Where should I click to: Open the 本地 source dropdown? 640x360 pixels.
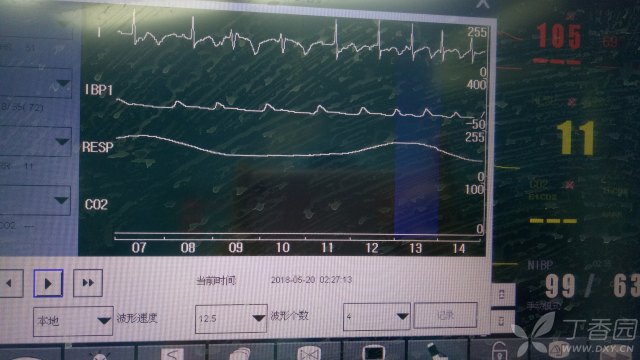(73, 321)
